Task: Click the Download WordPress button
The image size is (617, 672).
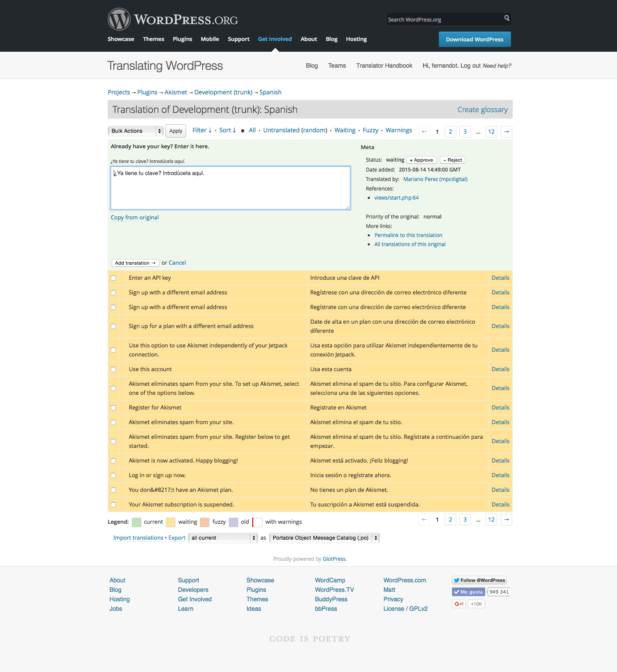Action: point(475,39)
